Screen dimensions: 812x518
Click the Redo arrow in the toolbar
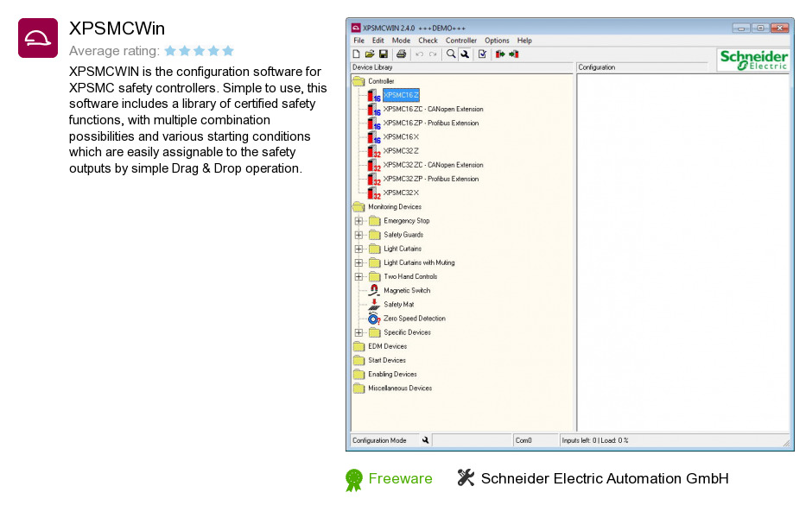(x=433, y=54)
